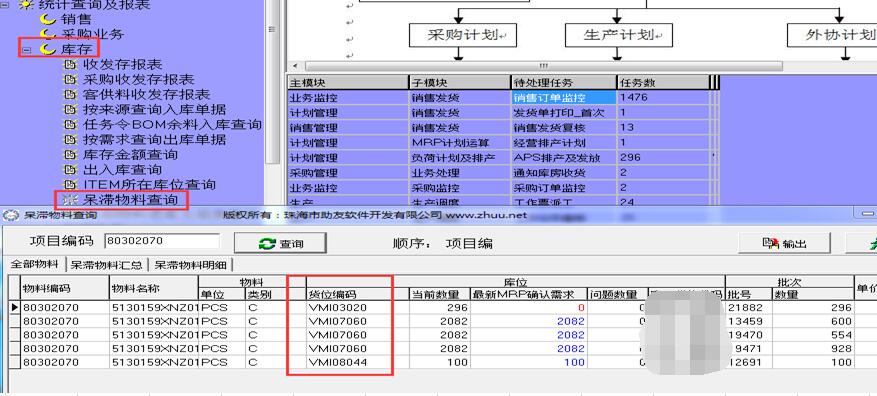The image size is (877, 396).
Task: Click the 当前数量 column header
Action: coord(440,294)
